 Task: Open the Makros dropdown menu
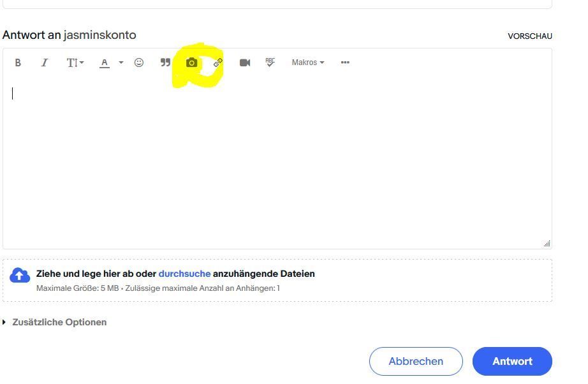coord(308,63)
